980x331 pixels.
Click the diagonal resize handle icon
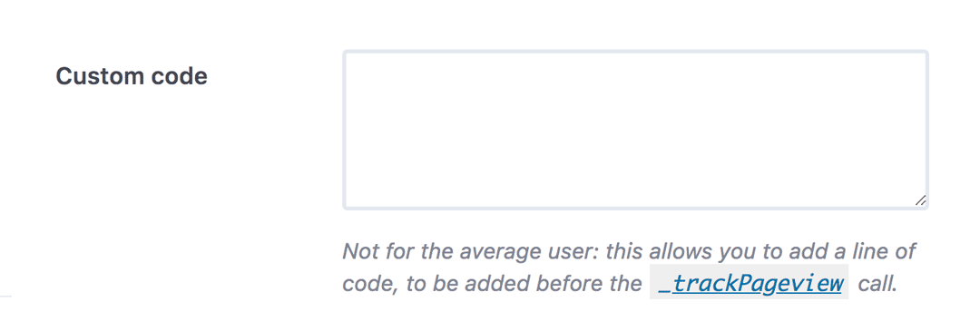tap(920, 200)
